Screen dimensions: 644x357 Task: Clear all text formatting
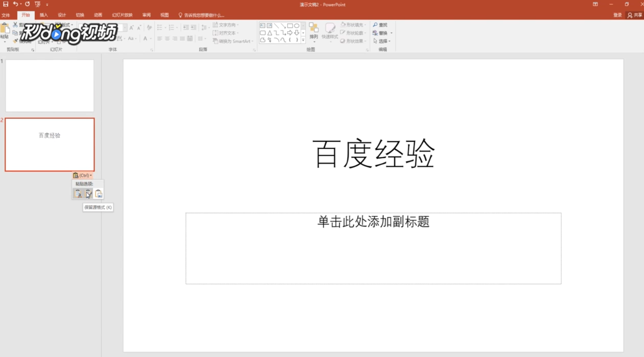[149, 27]
